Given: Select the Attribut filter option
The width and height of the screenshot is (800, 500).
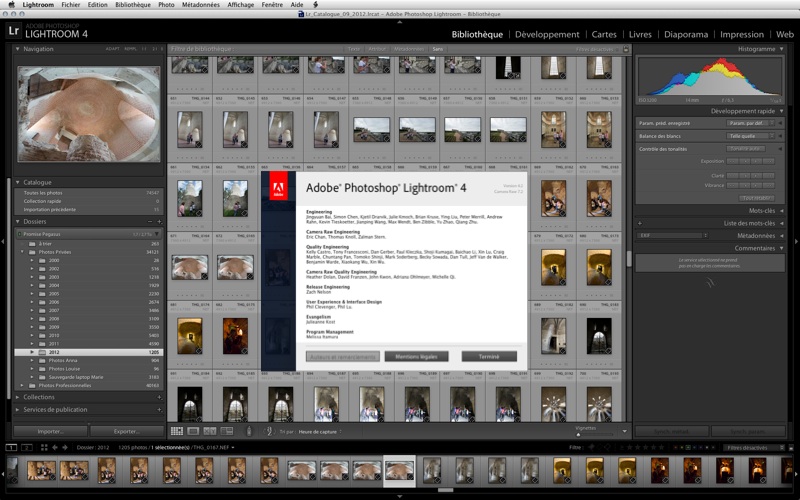Looking at the screenshot, I should coord(377,49).
